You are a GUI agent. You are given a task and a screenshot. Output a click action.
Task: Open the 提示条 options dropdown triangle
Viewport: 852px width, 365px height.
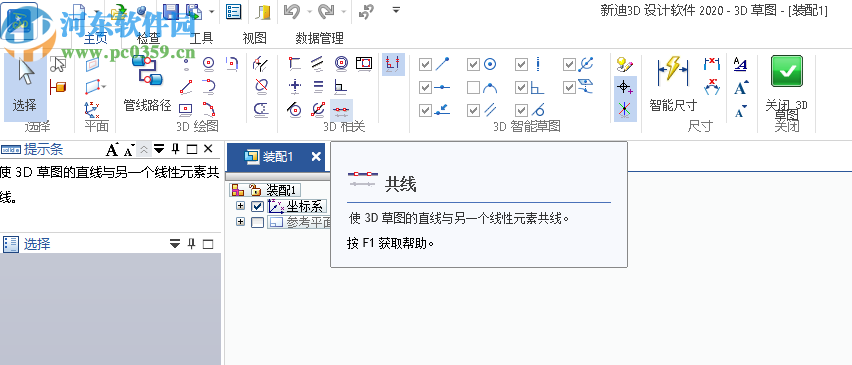pyautogui.click(x=158, y=149)
